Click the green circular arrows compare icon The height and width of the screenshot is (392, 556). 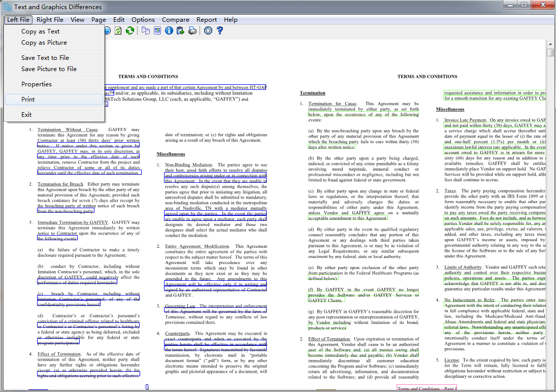tap(130, 31)
